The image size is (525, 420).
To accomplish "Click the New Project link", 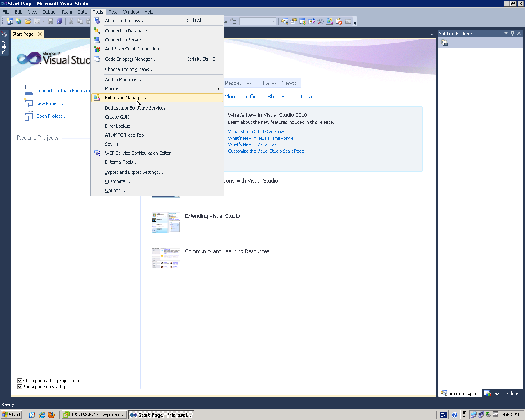I will coord(50,103).
